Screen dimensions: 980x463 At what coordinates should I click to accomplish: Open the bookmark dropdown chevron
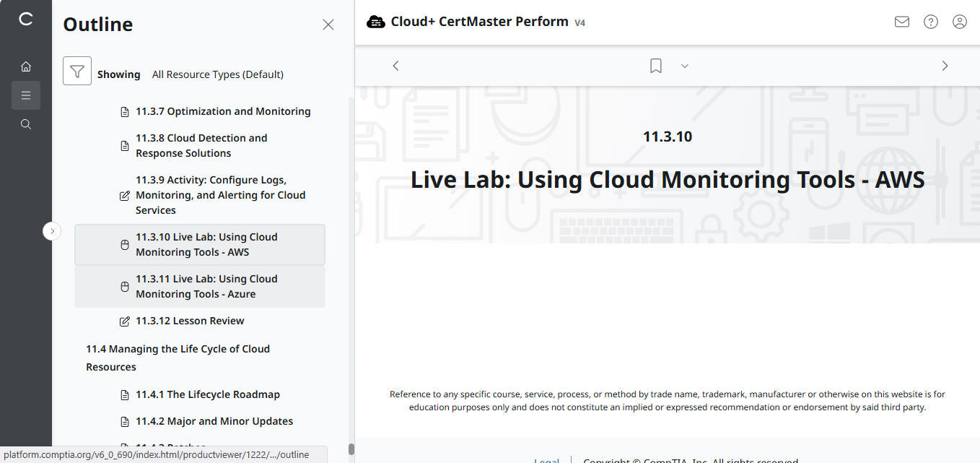coord(684,66)
